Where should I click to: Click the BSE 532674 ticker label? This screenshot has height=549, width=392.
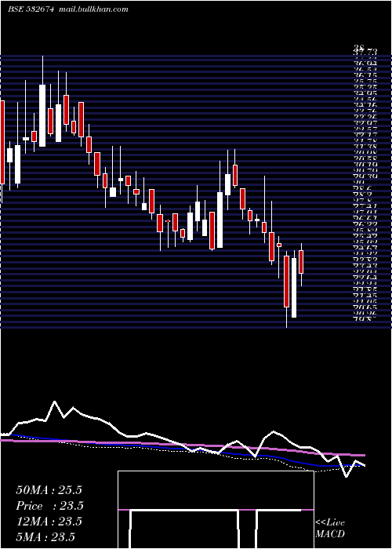31,9
